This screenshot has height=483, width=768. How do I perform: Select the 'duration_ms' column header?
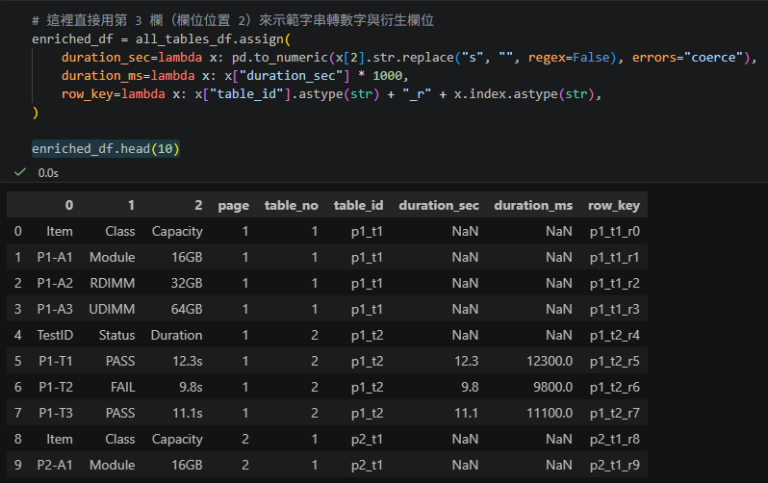(533, 205)
